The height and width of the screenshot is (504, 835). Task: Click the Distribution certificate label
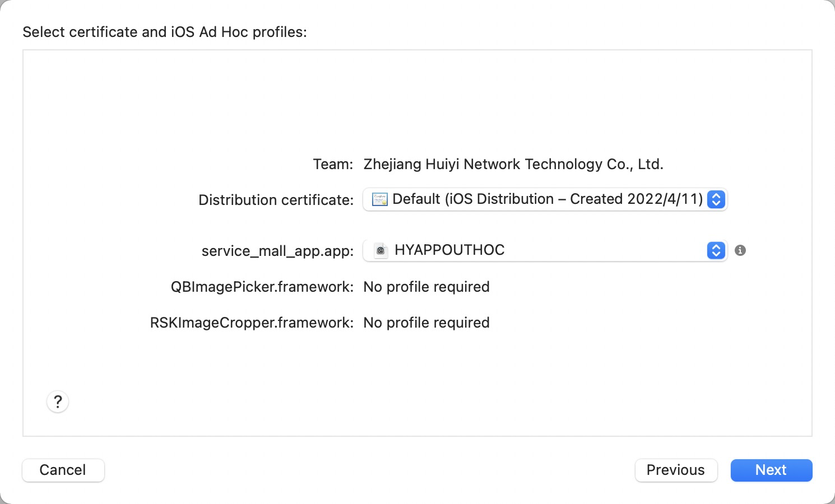click(276, 200)
